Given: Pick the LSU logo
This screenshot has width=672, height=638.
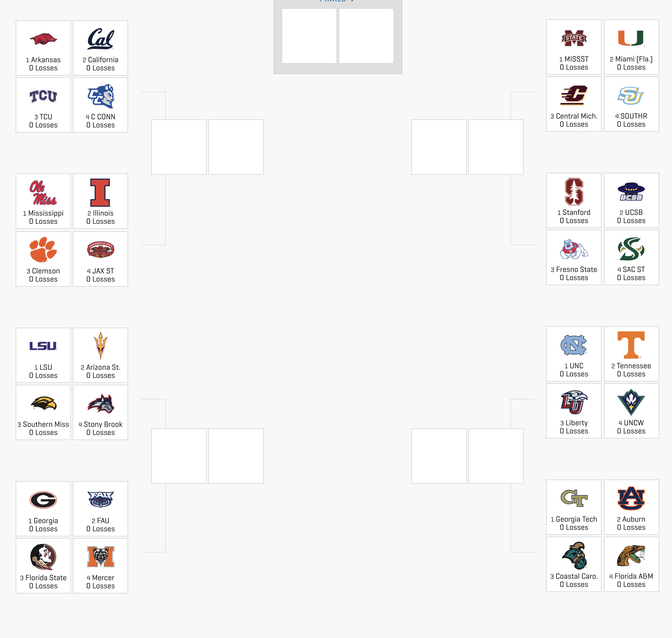Looking at the screenshot, I should [x=43, y=346].
